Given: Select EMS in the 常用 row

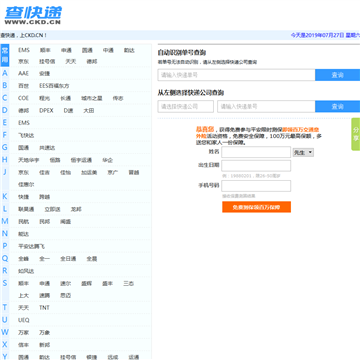Looking at the screenshot, I should 24,50.
